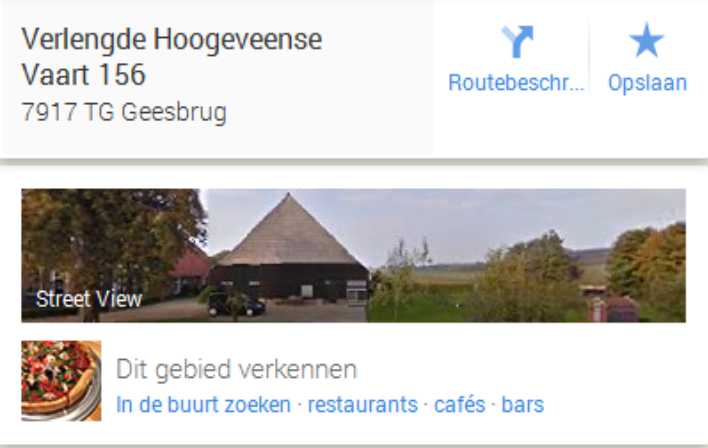Click the Street View caption text
This screenshot has width=708, height=448.
click(89, 299)
